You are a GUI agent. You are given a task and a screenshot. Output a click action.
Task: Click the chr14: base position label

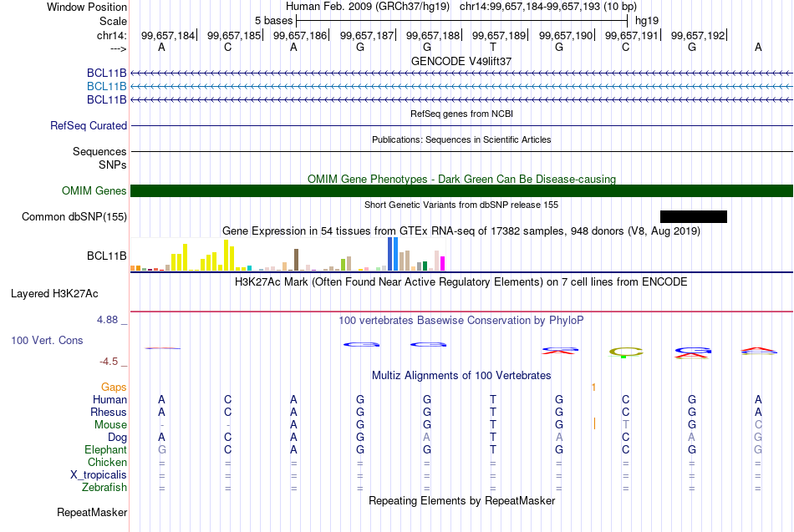click(x=111, y=35)
